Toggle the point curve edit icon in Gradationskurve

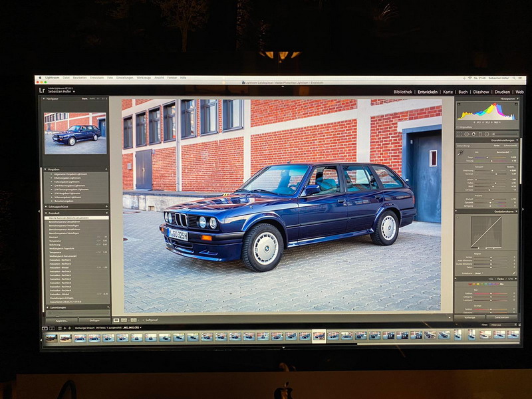pos(514,273)
